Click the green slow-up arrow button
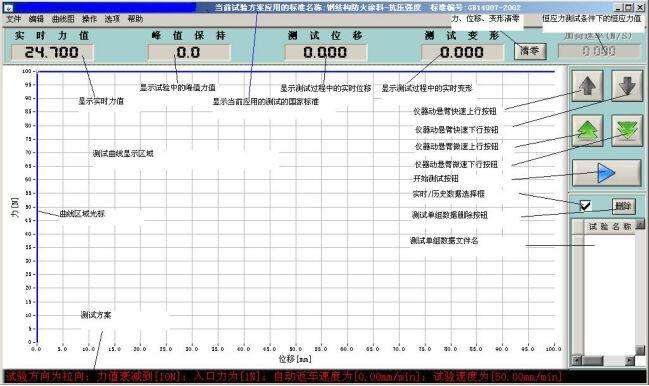The image size is (649, 386). point(587,130)
